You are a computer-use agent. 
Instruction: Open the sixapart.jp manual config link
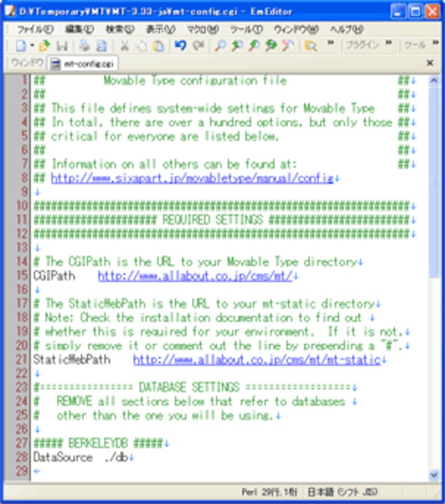pyautogui.click(x=192, y=178)
